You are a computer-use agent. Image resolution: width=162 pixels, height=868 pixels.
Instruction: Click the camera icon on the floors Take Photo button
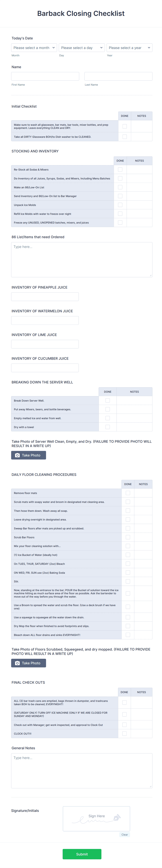[x=17, y=663]
